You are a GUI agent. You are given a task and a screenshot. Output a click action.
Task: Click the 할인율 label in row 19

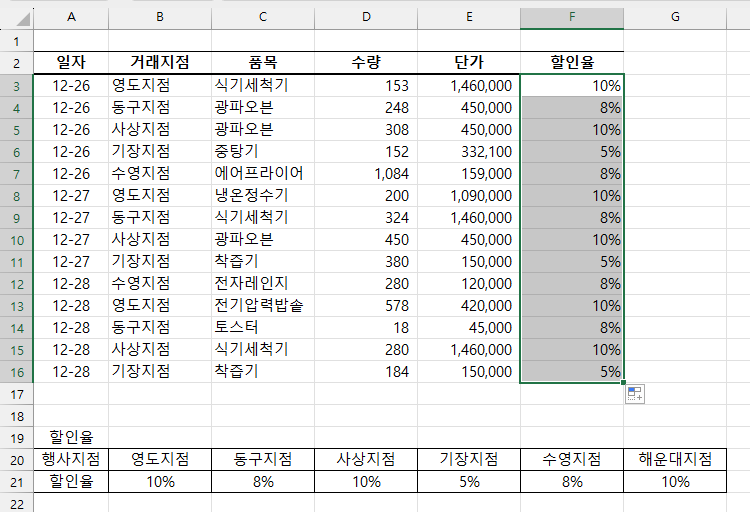71,437
